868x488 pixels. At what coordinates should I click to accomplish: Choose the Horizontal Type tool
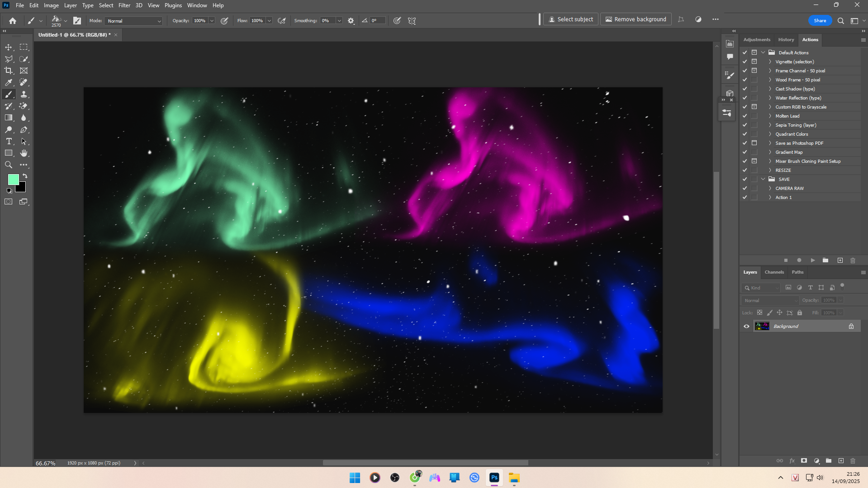9,142
